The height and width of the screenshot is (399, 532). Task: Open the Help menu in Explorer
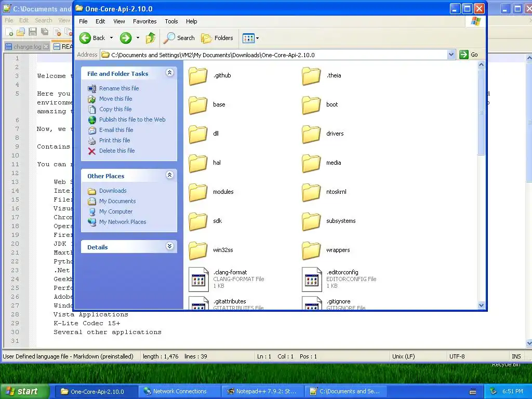point(191,21)
